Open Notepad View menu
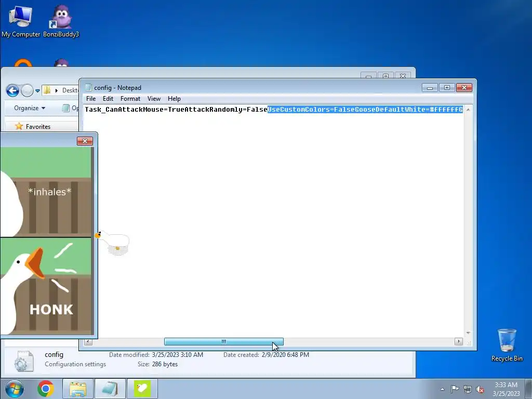Viewport: 532px width, 399px height. (x=154, y=99)
